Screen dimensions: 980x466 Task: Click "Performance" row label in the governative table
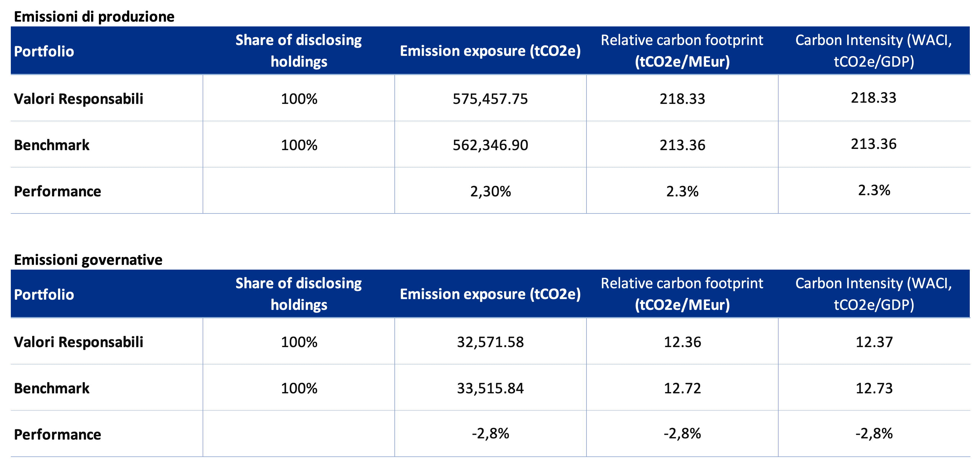pos(57,434)
